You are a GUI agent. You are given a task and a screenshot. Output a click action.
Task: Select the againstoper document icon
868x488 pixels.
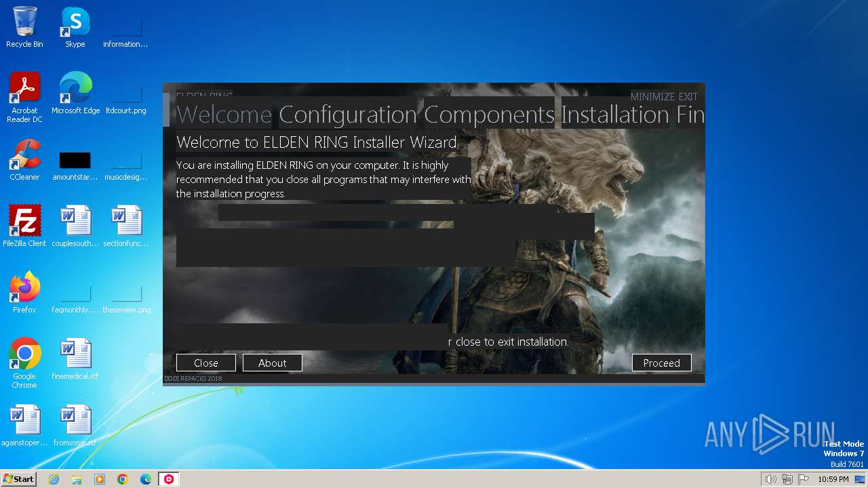click(x=24, y=426)
